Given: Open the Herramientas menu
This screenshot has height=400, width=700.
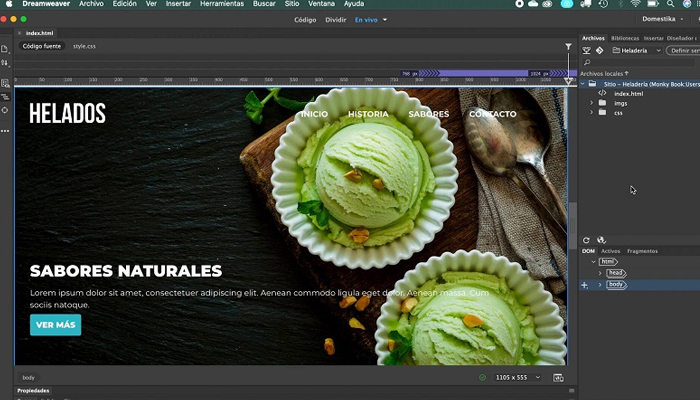Looking at the screenshot, I should 222,4.
